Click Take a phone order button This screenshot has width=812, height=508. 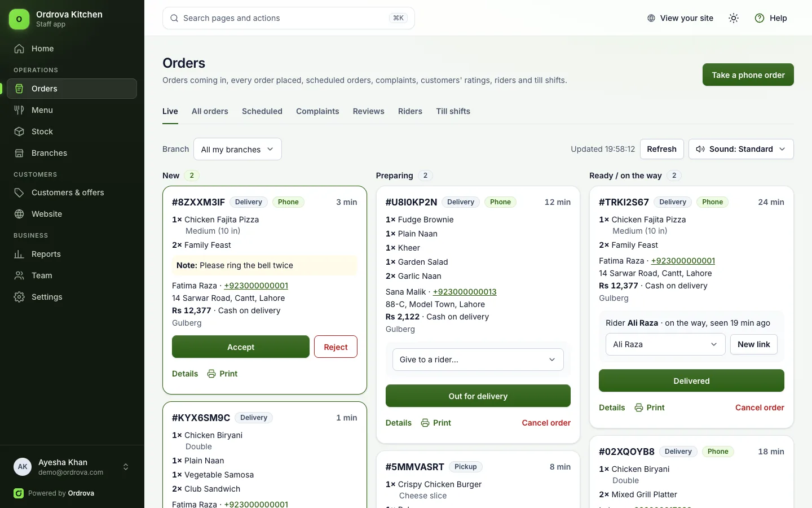[748, 75]
